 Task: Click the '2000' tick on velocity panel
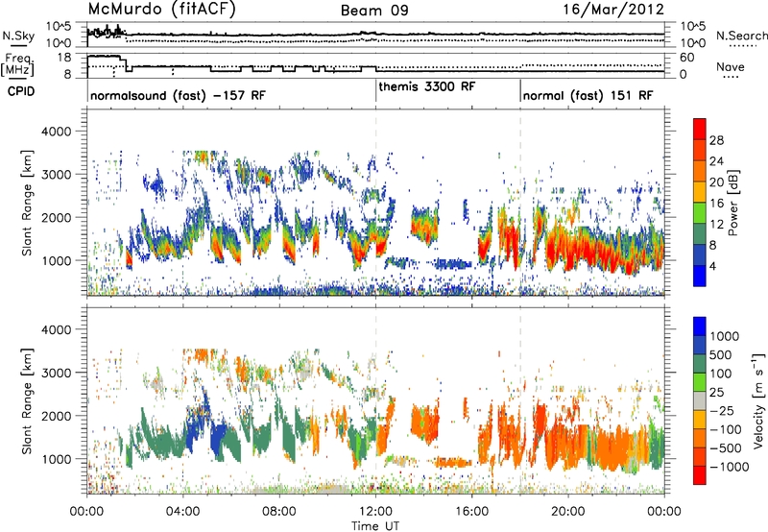56,416
